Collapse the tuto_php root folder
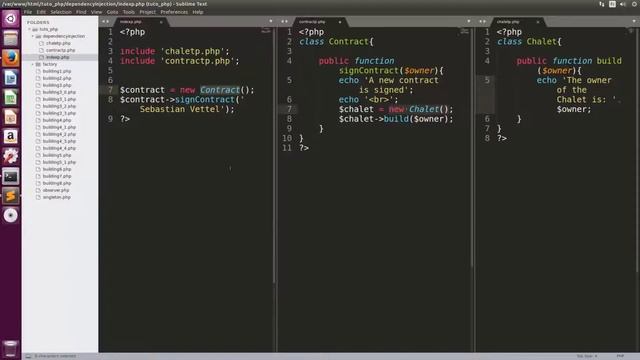The height and width of the screenshot is (360, 640). pyautogui.click(x=29, y=29)
